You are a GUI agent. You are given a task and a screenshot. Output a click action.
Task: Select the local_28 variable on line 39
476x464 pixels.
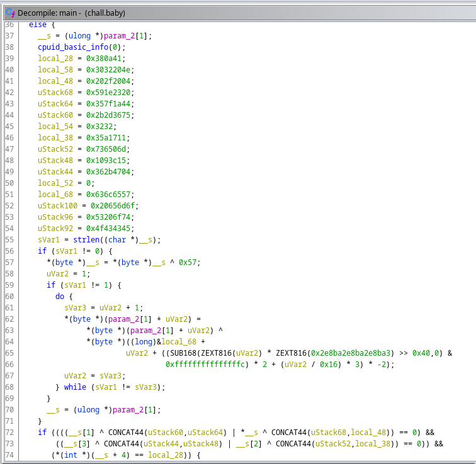tap(55, 59)
